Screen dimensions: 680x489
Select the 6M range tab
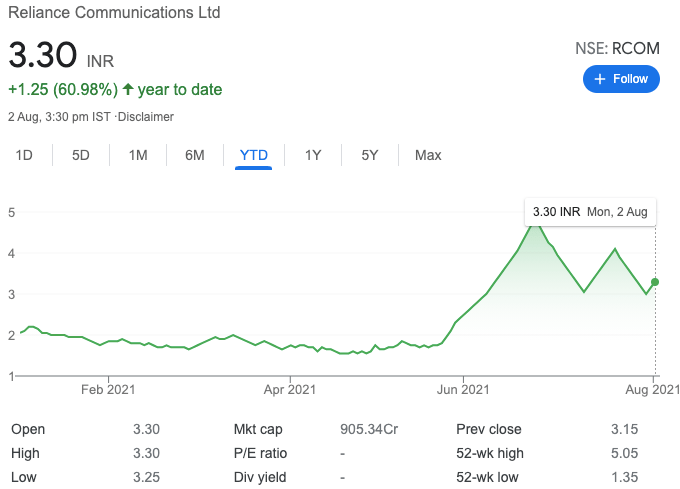[195, 155]
